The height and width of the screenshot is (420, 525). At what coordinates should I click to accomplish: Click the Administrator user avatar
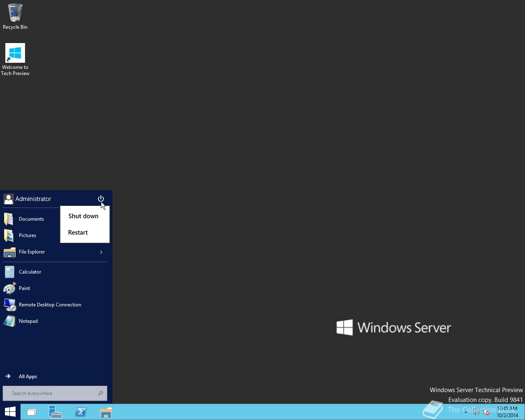tap(8, 199)
